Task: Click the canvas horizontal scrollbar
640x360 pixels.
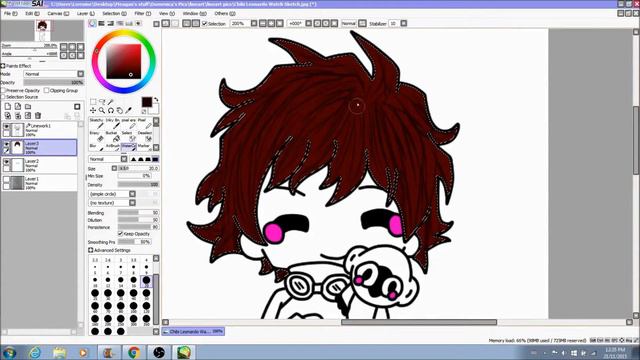Action: pos(419,322)
